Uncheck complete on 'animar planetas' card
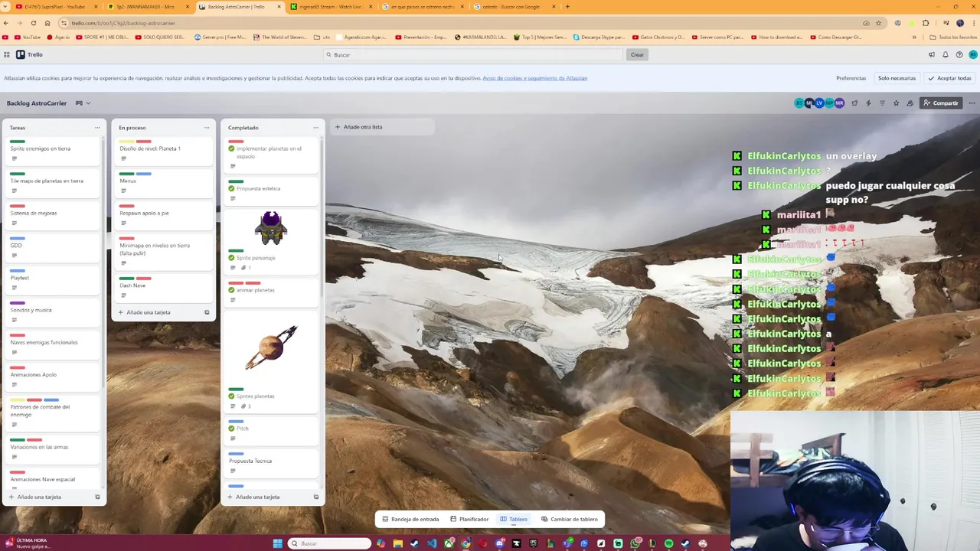Screen dimensions: 980x551 231,290
